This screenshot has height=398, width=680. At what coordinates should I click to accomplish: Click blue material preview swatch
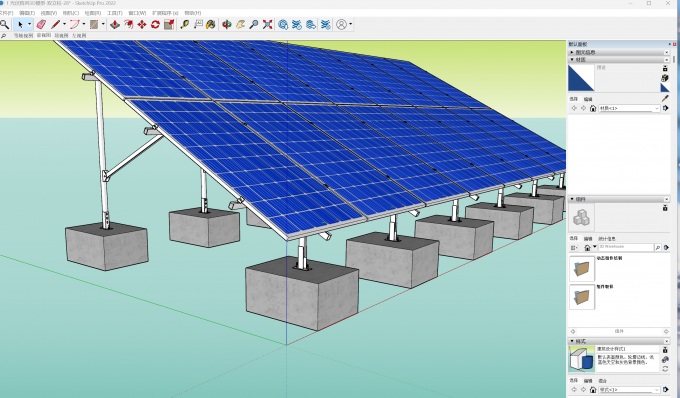tap(581, 78)
